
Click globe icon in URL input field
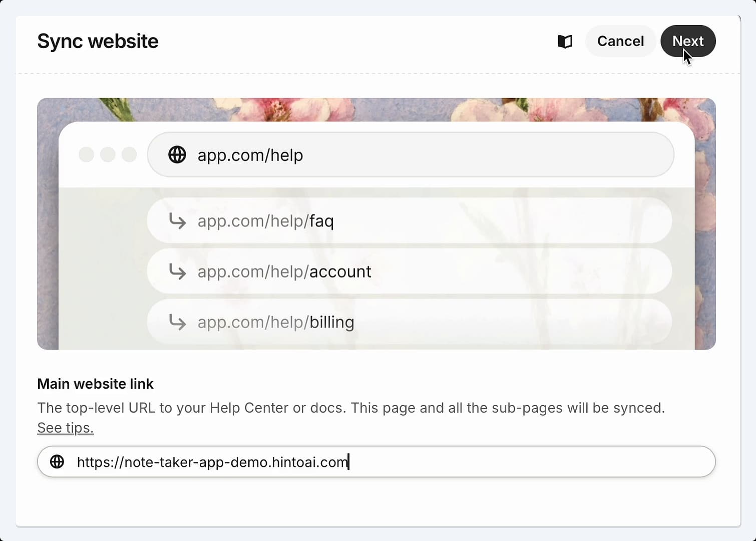point(57,462)
